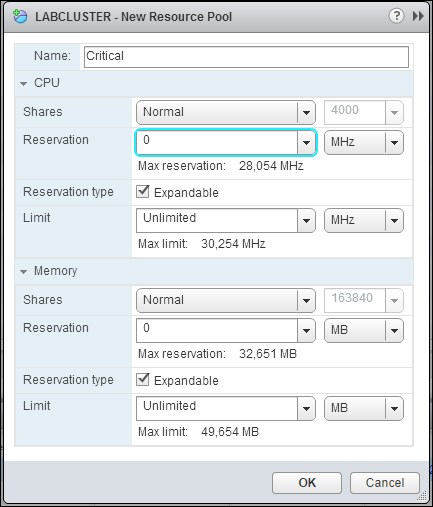This screenshot has width=433, height=507.
Task: Open the CPU Shares Normal dropdown
Action: click(x=226, y=112)
